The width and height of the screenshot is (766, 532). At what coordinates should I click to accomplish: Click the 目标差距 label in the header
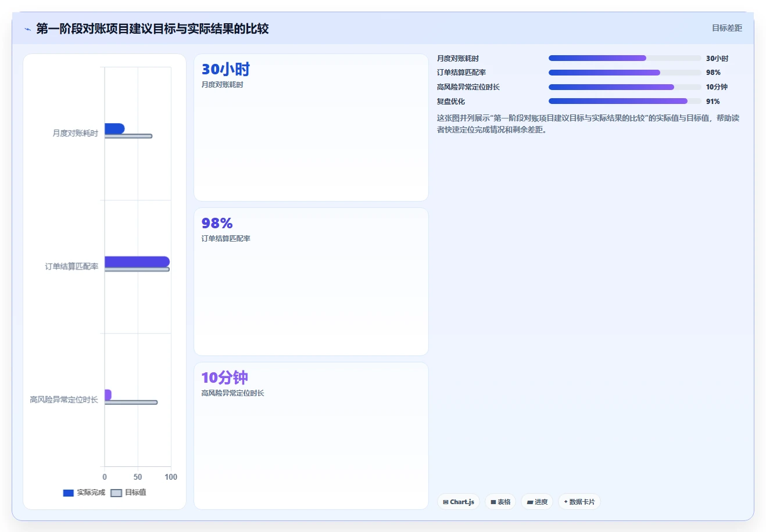click(727, 28)
